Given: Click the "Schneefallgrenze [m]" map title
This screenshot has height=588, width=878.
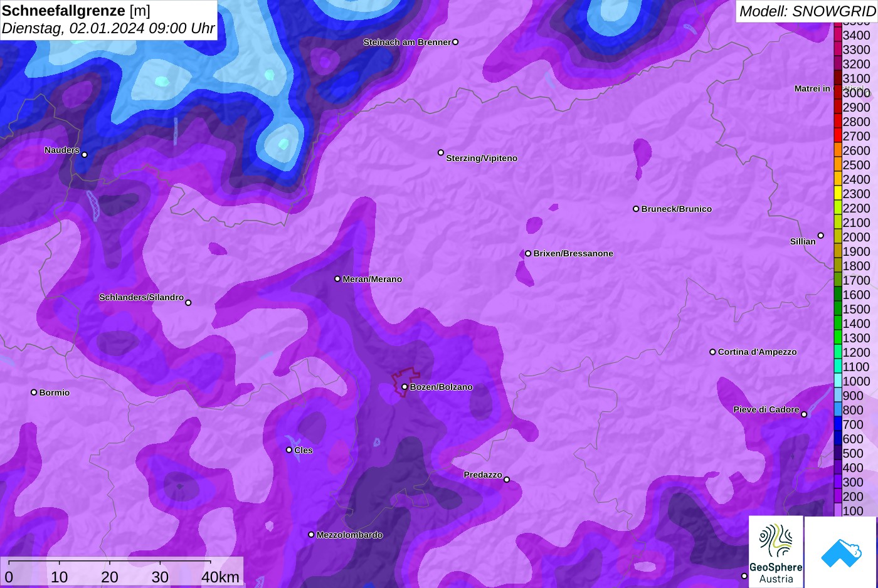Looking at the screenshot, I should coord(76,11).
